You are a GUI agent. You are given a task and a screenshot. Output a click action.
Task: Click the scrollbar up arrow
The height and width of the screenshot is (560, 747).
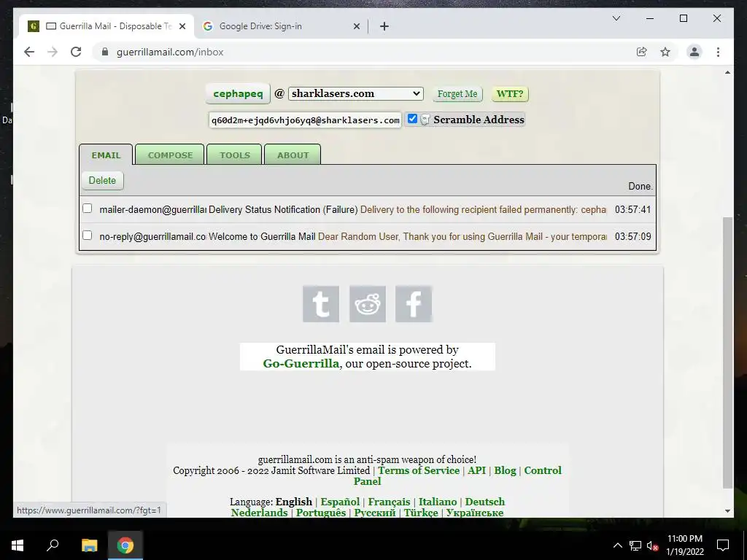point(727,72)
